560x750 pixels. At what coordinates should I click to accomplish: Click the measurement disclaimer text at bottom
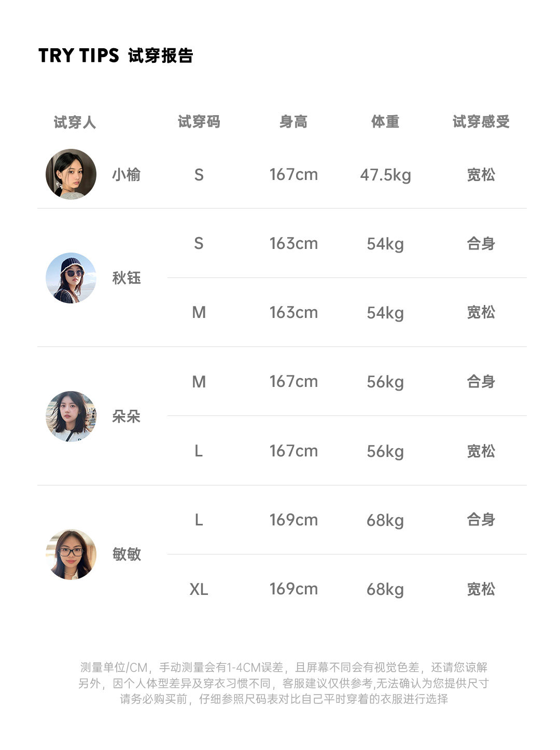[x=284, y=683]
